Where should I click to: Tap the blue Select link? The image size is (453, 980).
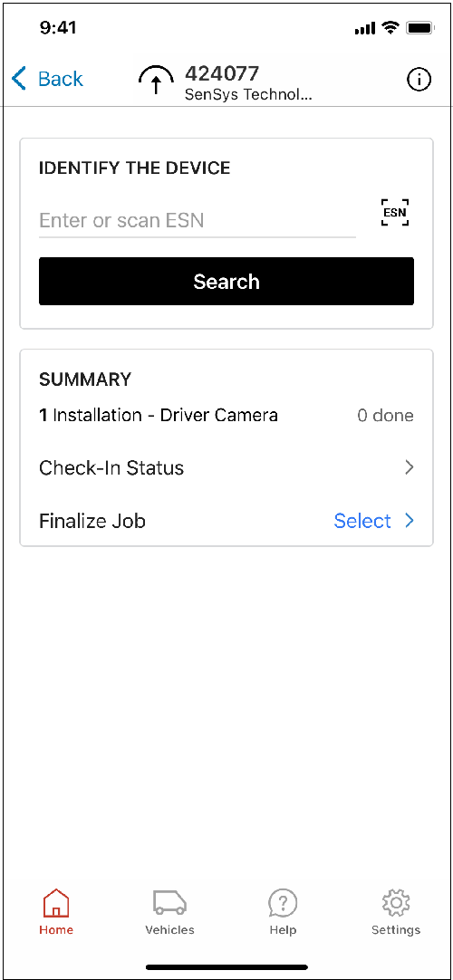pos(362,521)
